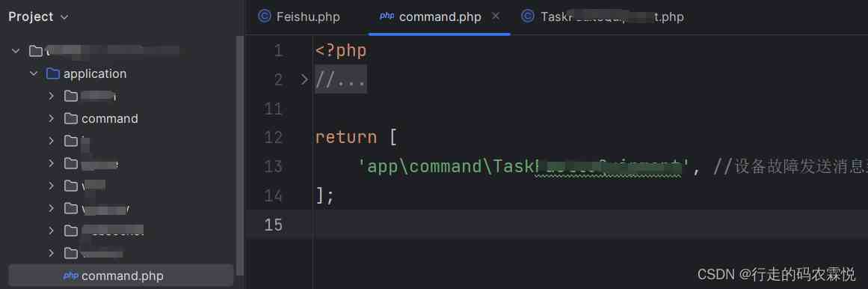Click the php file icon beside command.php in tree
The width and height of the screenshot is (868, 289).
71,276
